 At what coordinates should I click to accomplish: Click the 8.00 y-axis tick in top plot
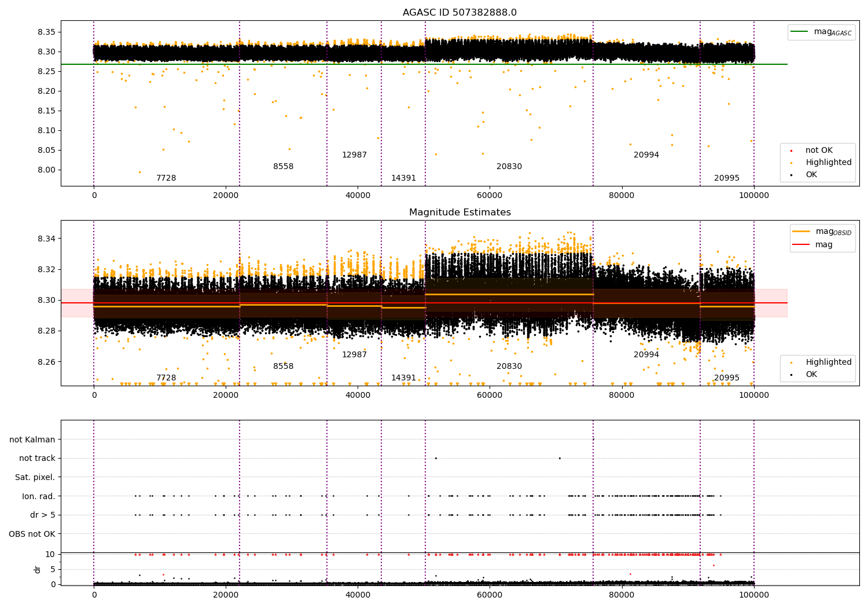pos(46,170)
